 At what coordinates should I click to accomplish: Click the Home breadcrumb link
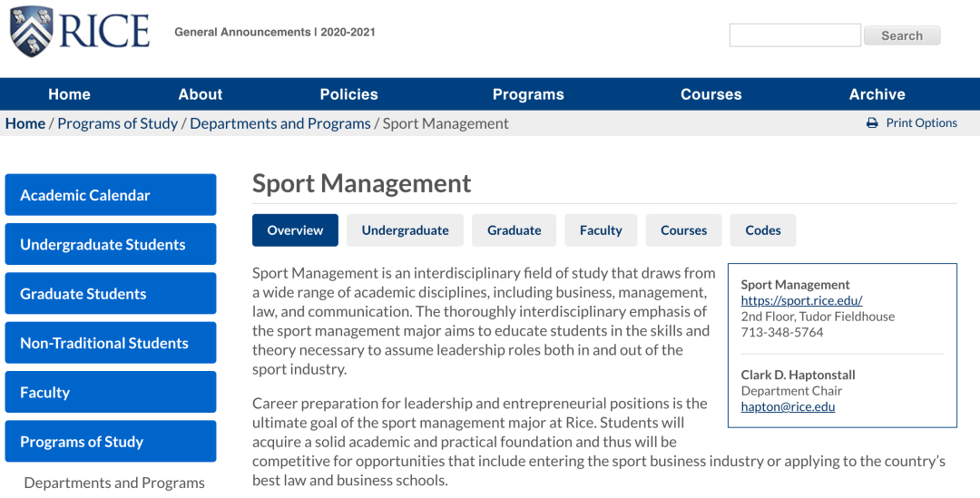(25, 123)
